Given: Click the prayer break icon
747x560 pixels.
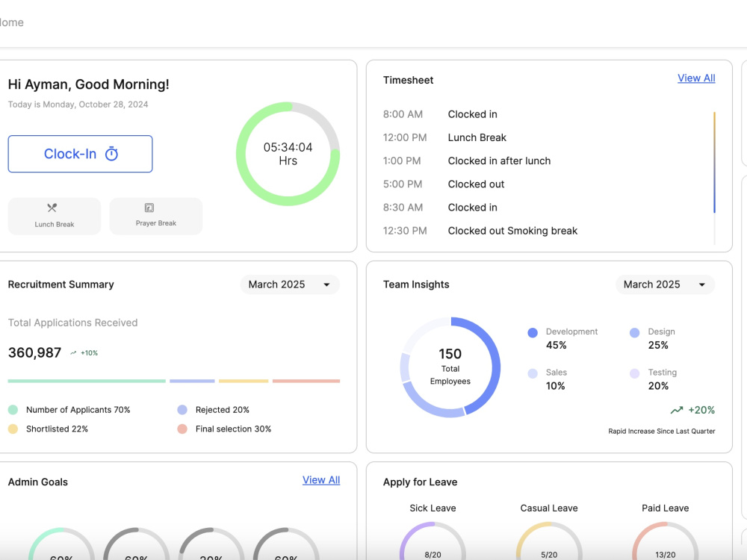Looking at the screenshot, I should [149, 208].
